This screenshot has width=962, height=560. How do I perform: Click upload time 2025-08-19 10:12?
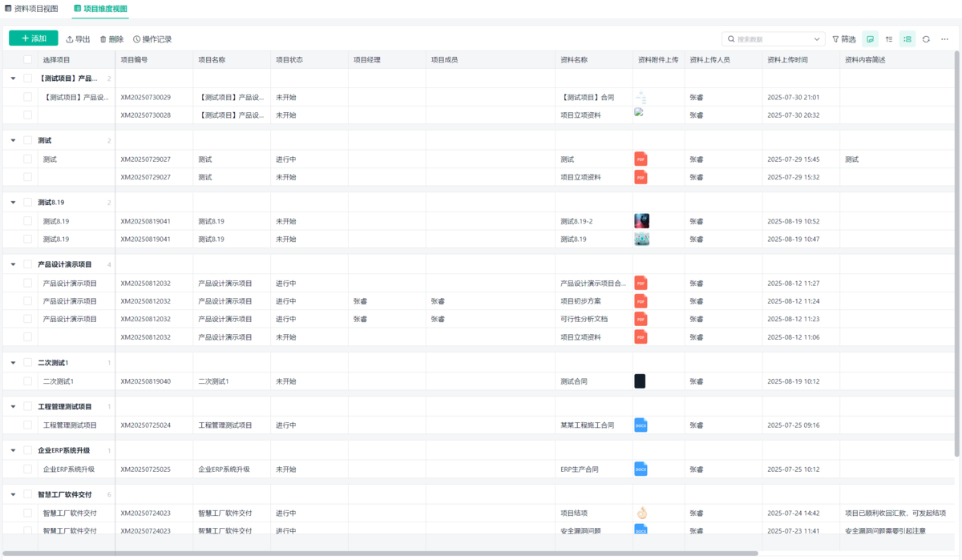coord(794,381)
